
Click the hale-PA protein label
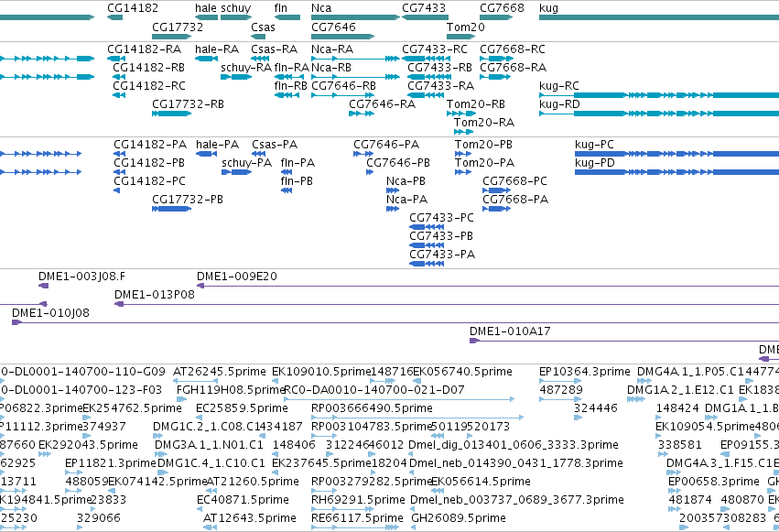click(x=218, y=145)
